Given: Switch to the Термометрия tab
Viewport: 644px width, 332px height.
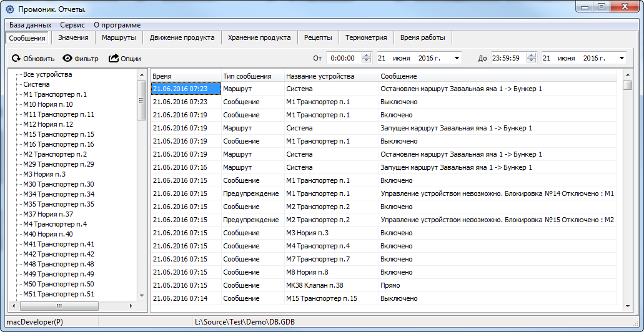Looking at the screenshot, I should 366,37.
